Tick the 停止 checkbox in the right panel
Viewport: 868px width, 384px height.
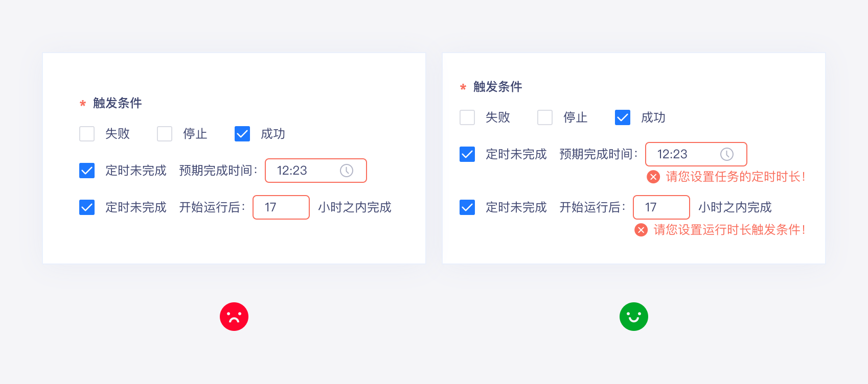(545, 117)
